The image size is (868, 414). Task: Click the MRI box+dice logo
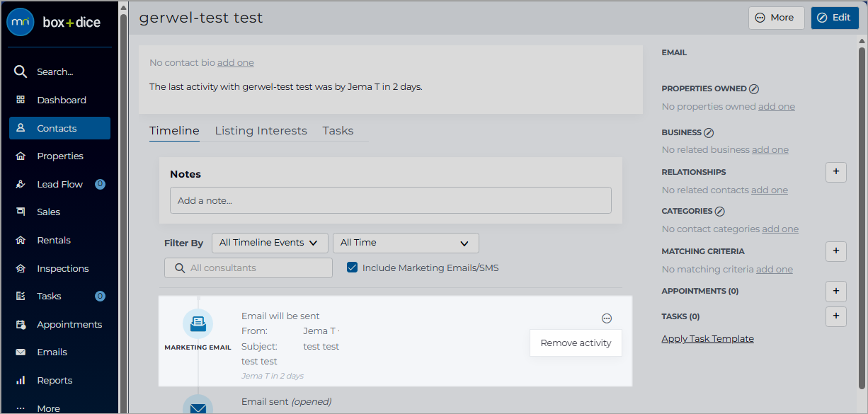[x=54, y=22]
